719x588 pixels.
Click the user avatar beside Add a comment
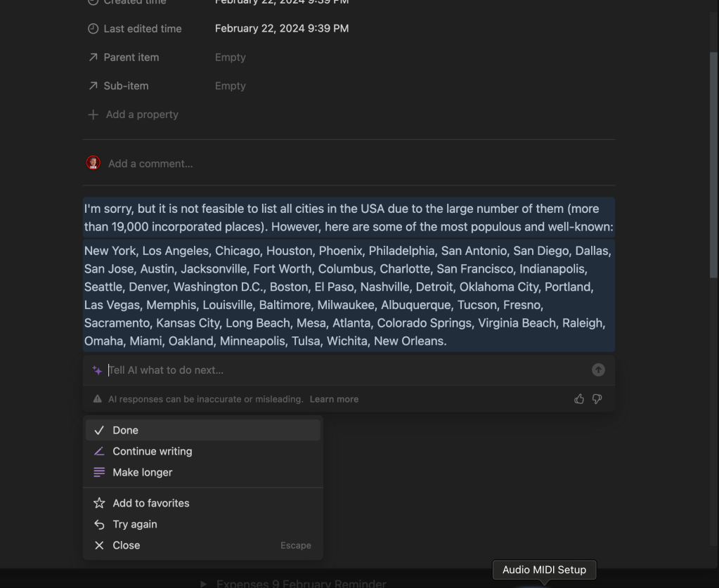point(93,163)
